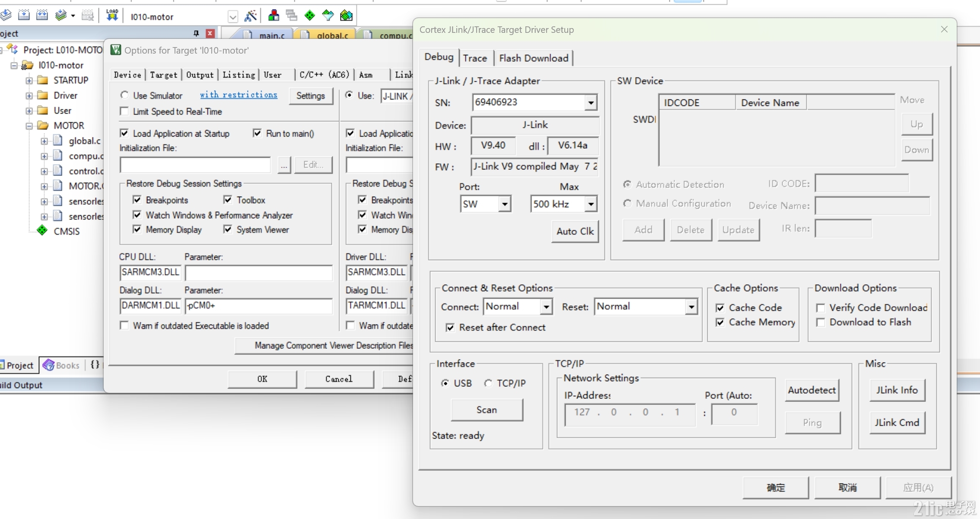
Task: Open the SN serial number dropdown
Action: [x=590, y=103]
